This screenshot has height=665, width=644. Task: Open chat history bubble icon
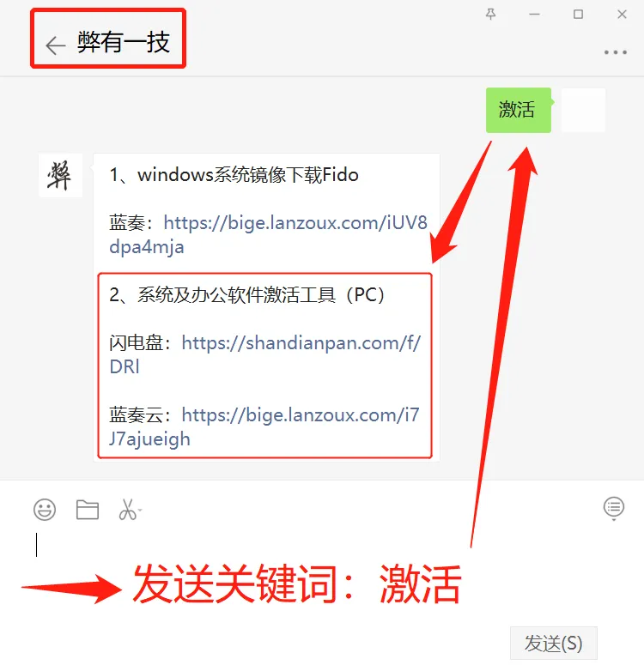coord(614,508)
